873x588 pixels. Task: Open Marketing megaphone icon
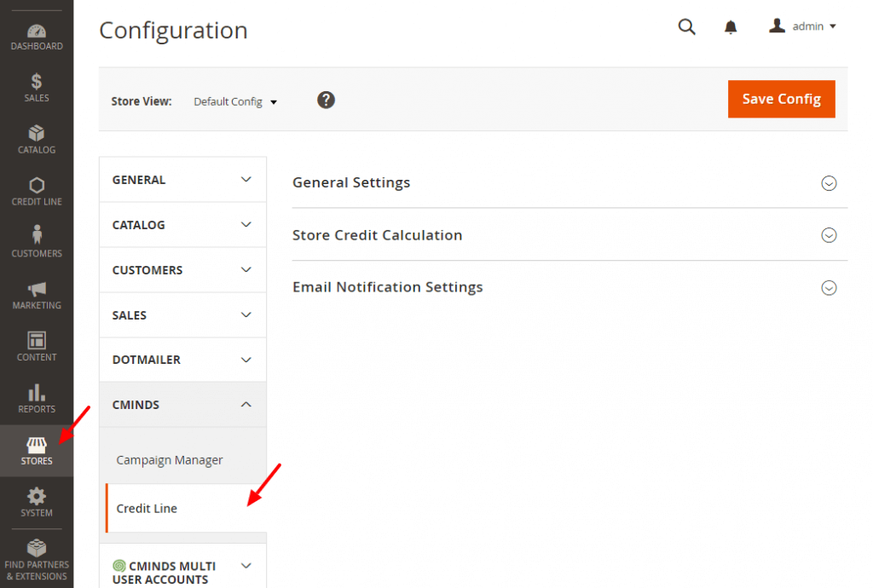point(37,289)
